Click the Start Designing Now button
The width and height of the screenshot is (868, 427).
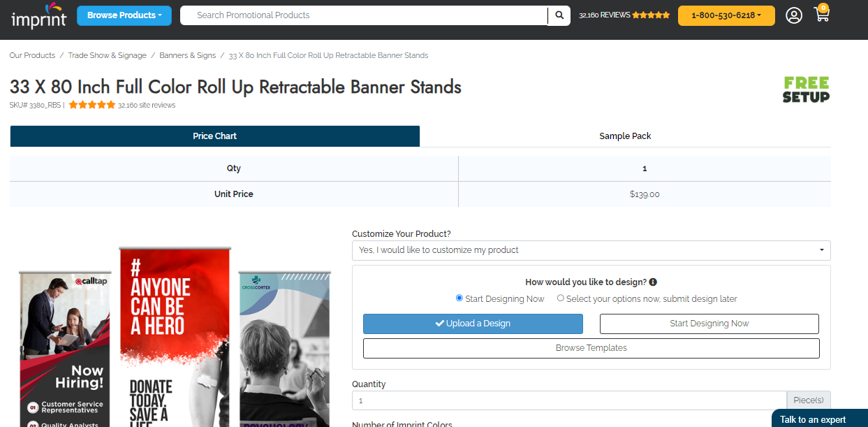(x=709, y=324)
